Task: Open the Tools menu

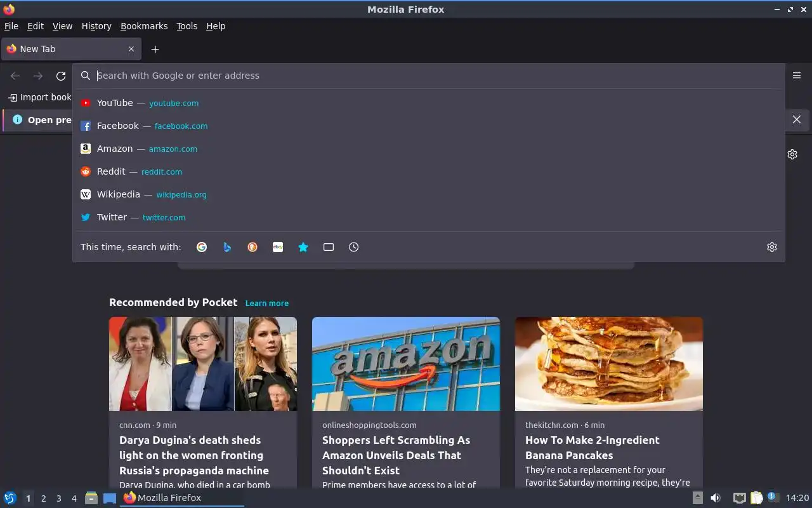Action: click(187, 26)
